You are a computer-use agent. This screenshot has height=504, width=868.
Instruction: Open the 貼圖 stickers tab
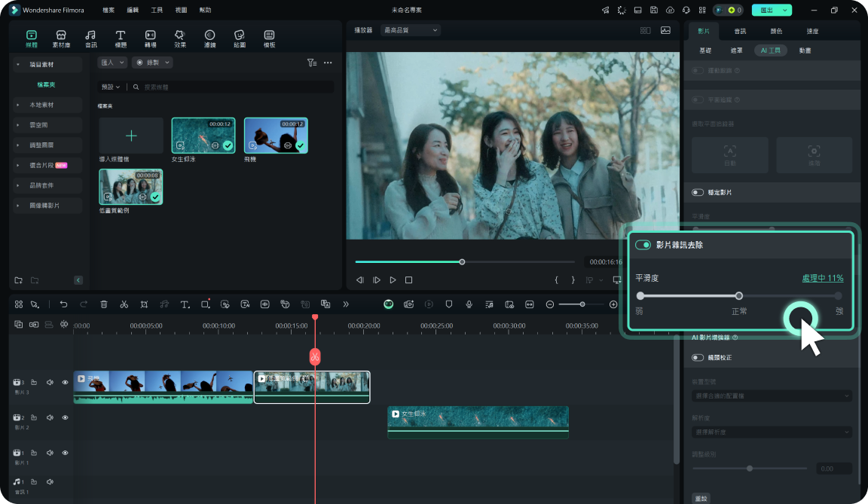240,38
